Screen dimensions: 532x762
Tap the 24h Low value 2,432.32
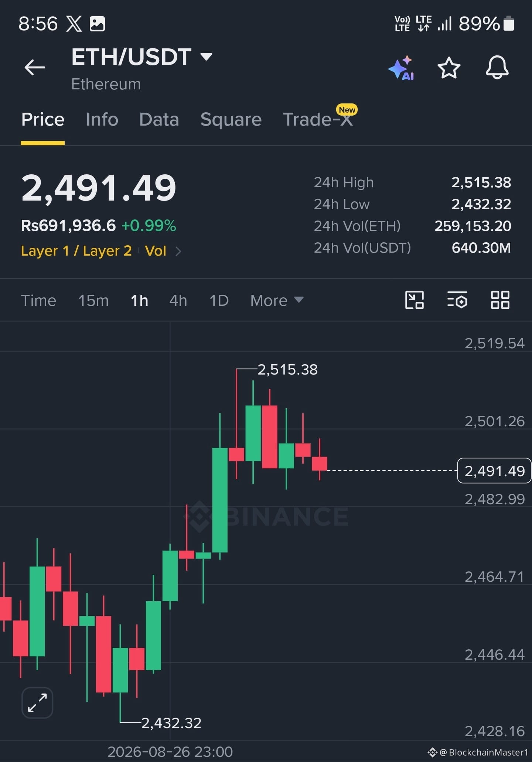(x=481, y=204)
